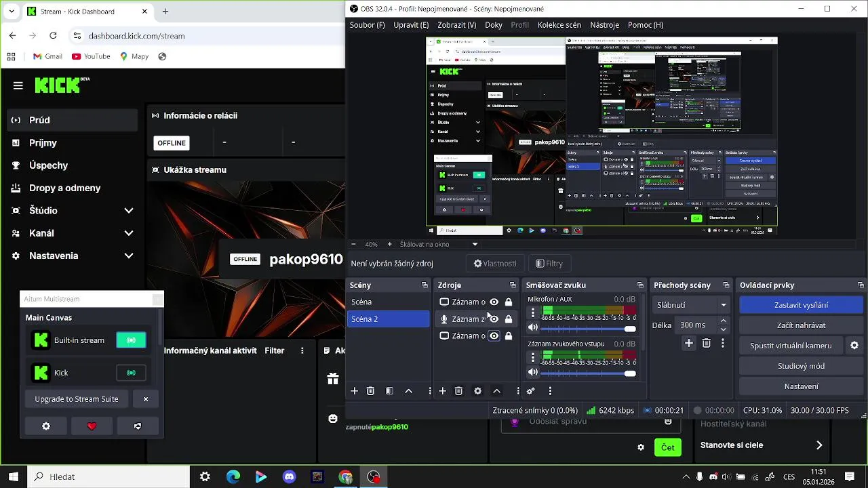
Task: Adjust Mikrofon / AUX volume slider
Action: (588, 329)
